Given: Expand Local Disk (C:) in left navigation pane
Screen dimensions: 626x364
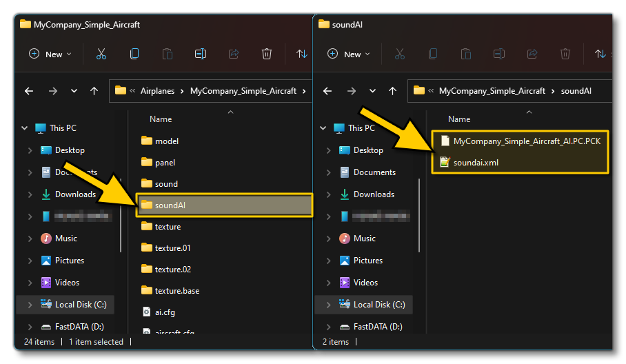Looking at the screenshot, I should [x=29, y=305].
